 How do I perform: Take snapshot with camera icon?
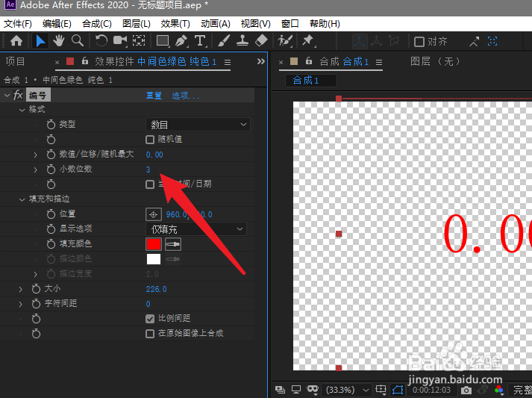[466, 390]
